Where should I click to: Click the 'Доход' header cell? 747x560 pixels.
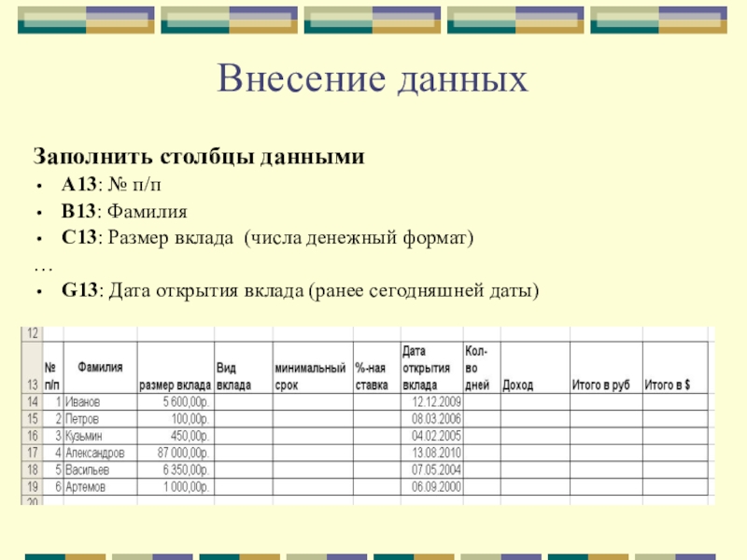pyautogui.click(x=535, y=367)
